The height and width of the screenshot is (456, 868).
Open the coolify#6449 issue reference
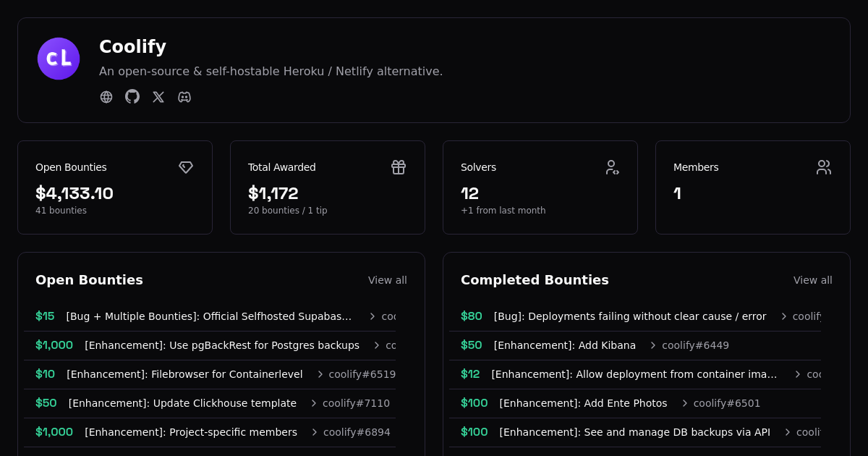point(695,345)
